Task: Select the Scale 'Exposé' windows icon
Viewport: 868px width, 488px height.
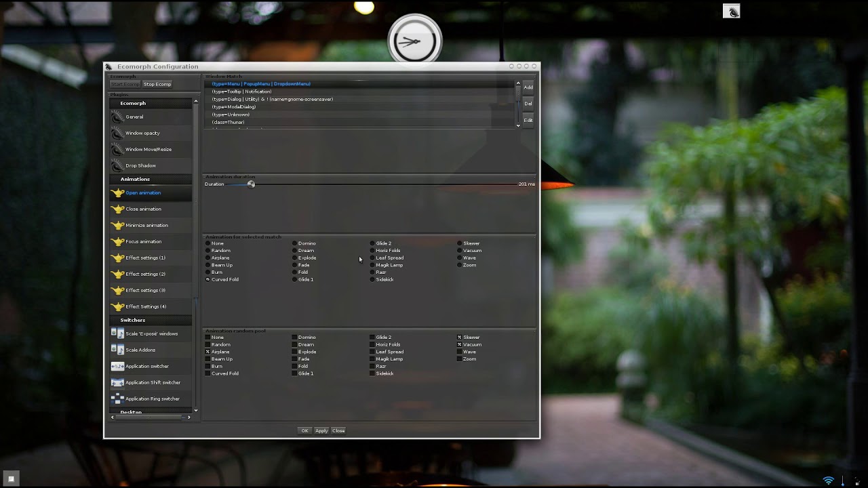Action: 117,333
